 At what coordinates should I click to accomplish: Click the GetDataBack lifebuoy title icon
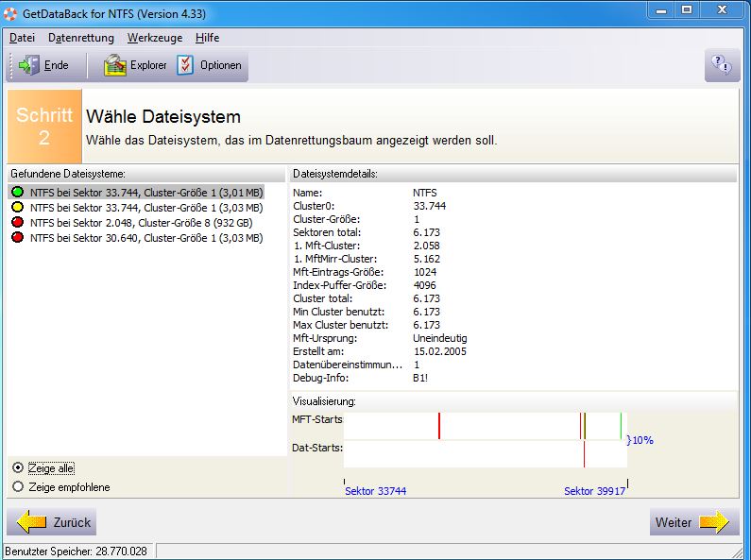pyautogui.click(x=10, y=13)
